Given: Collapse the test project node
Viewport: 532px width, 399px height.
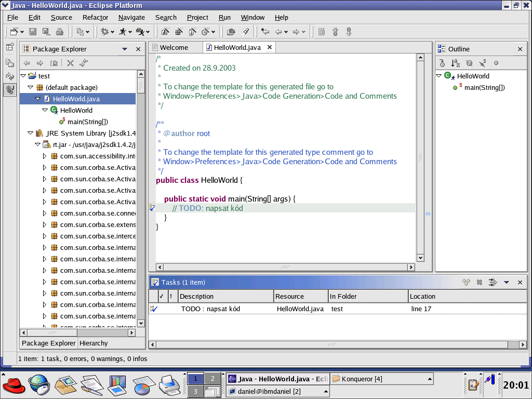Looking at the screenshot, I should coord(23,76).
